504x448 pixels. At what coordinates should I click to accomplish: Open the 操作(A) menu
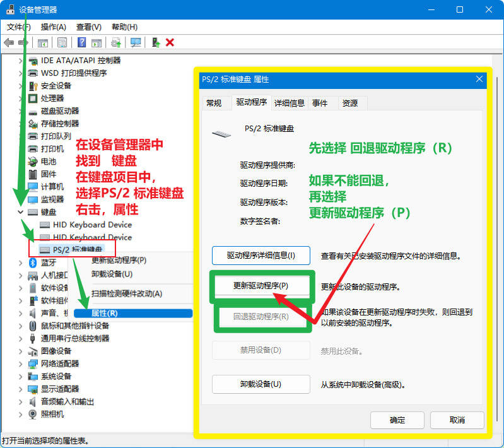[x=53, y=27]
